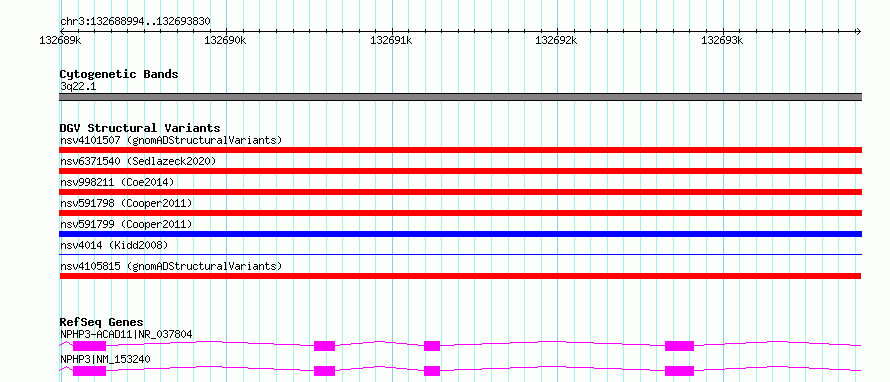Select the 132691k ruler tick label
The height and width of the screenshot is (382, 890).
391,40
